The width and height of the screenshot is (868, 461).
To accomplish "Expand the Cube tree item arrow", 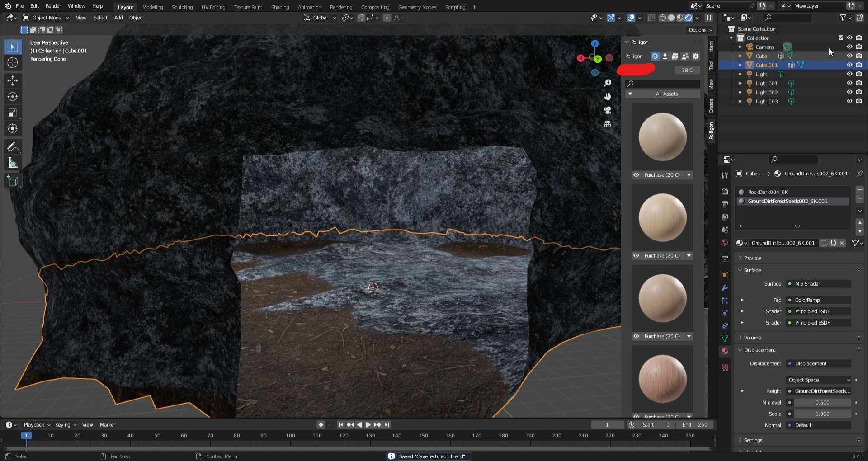I will pos(741,56).
